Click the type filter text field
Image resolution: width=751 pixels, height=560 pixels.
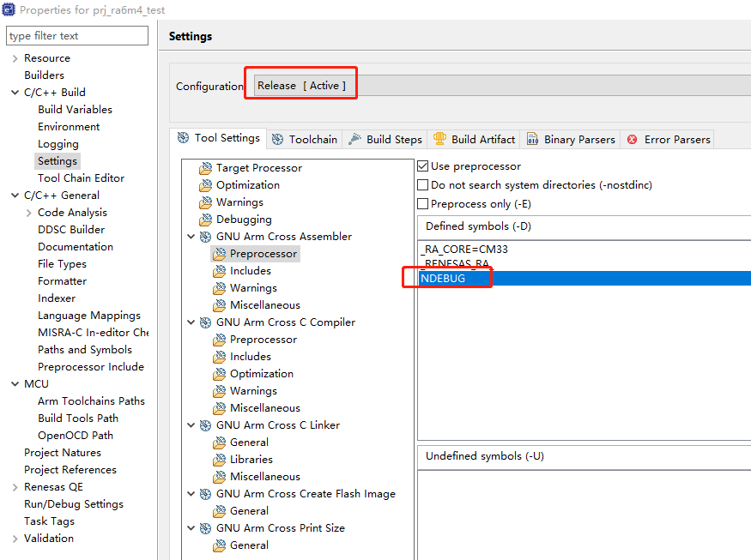tap(77, 36)
